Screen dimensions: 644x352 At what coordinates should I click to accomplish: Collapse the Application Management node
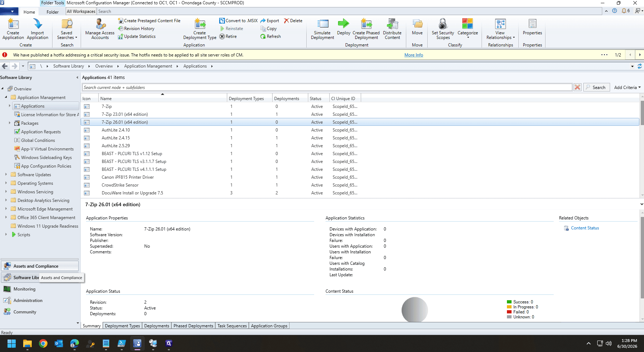coord(6,98)
